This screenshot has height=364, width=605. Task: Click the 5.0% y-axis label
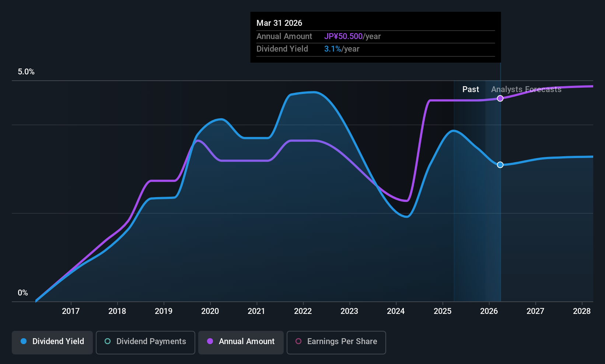[x=26, y=72]
